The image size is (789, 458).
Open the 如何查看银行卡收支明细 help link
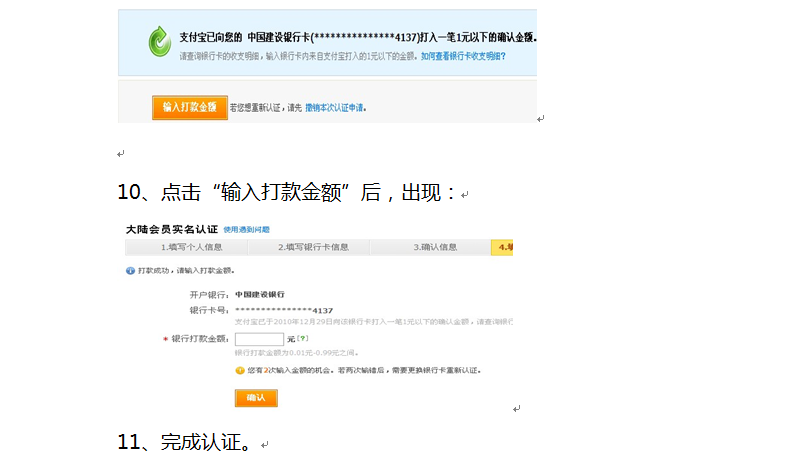point(462,57)
